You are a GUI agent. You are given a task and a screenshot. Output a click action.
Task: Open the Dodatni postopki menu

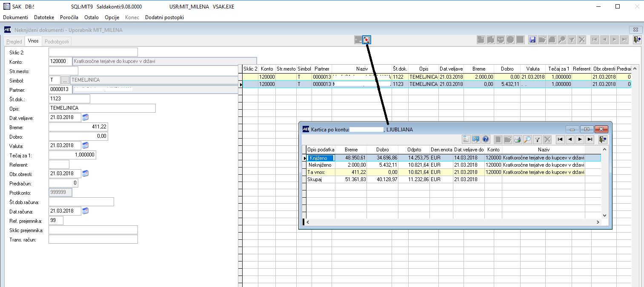164,17
